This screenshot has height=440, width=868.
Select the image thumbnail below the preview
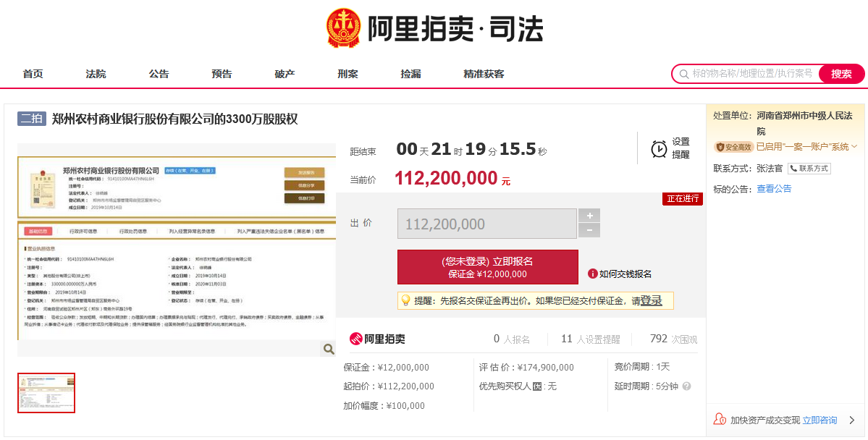pyautogui.click(x=46, y=393)
